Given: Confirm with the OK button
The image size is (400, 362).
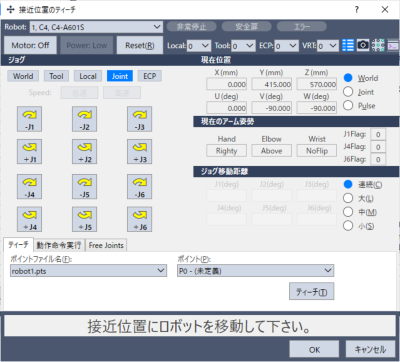Looking at the screenshot, I should (x=314, y=349).
